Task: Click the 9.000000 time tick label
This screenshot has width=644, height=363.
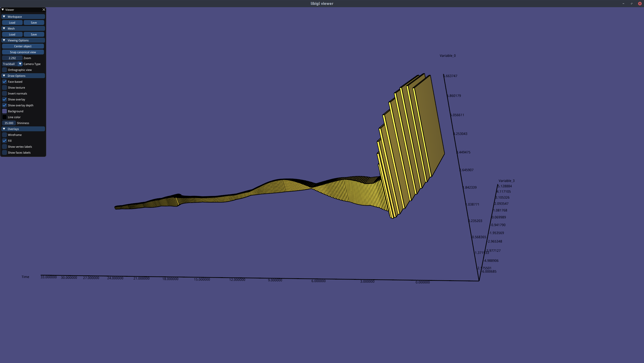Action: 275,280
